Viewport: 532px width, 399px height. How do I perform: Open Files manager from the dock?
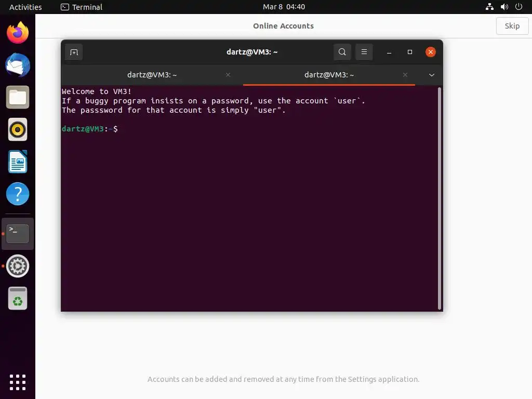click(x=18, y=97)
